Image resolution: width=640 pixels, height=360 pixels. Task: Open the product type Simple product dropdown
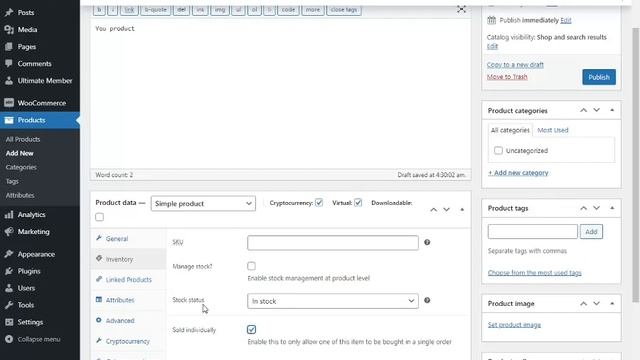[x=203, y=203]
